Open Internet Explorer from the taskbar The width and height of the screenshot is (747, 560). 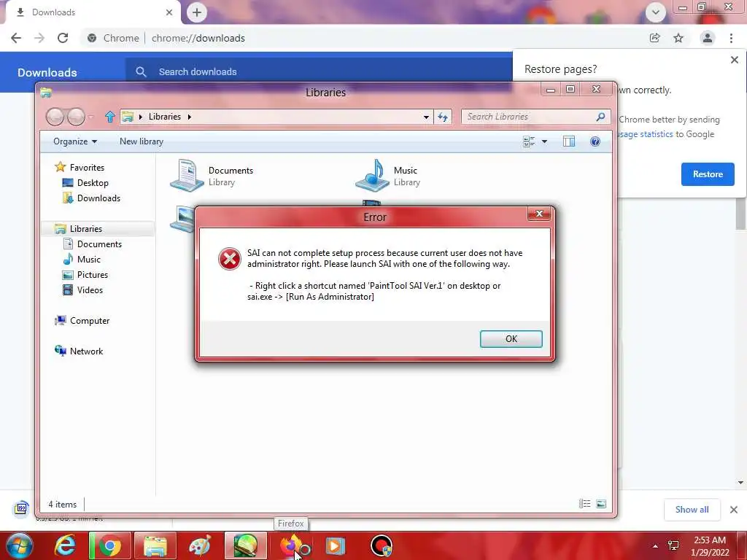64,545
